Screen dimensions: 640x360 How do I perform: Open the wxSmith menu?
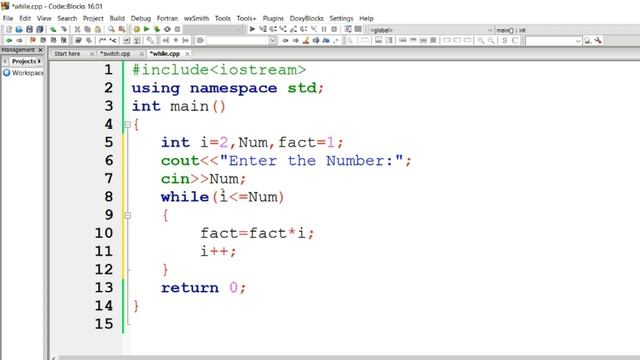tap(196, 18)
